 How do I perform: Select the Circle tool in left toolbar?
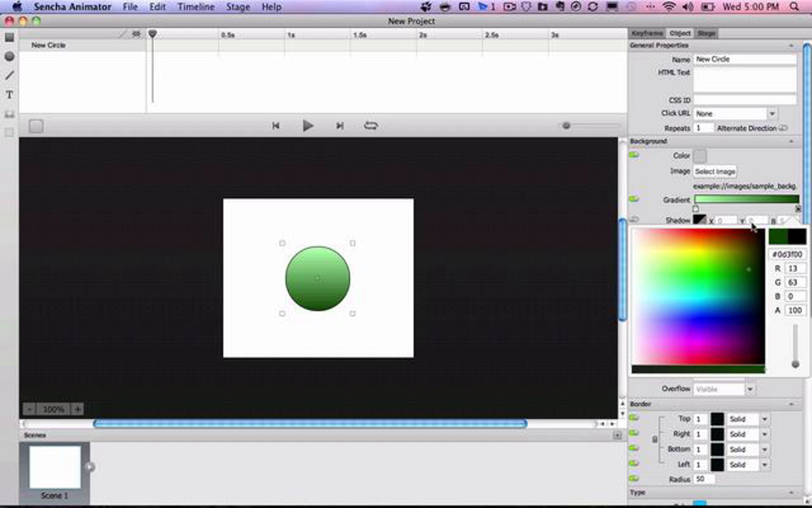(9, 56)
